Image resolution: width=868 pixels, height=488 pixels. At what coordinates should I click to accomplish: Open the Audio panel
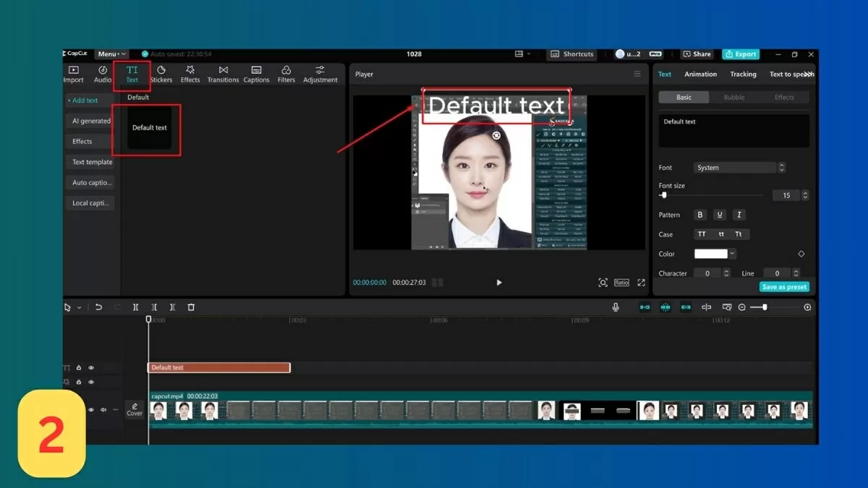[102, 74]
